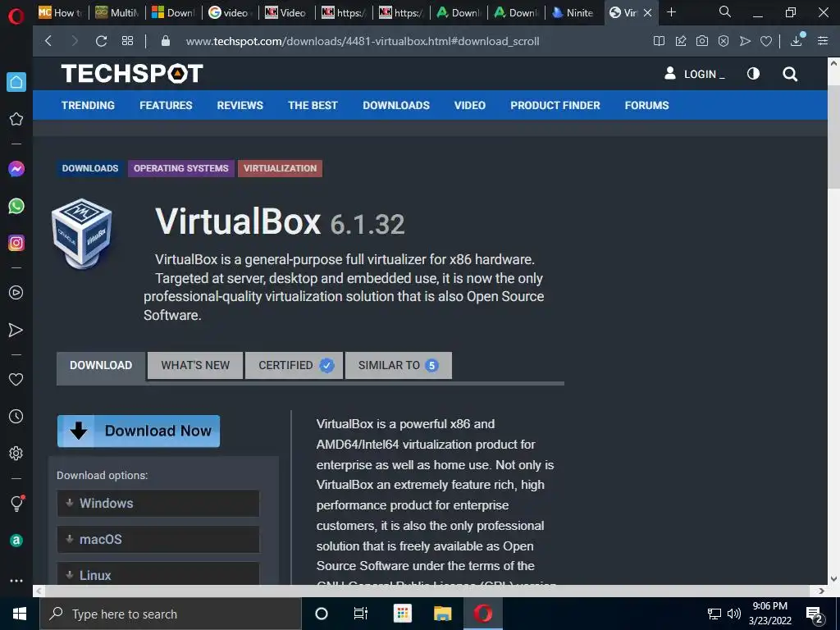
Task: Click the TechSpot logo
Action: point(132,73)
